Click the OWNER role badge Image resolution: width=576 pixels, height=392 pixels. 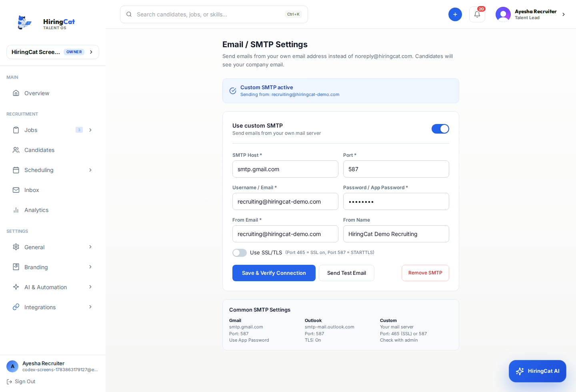point(74,52)
